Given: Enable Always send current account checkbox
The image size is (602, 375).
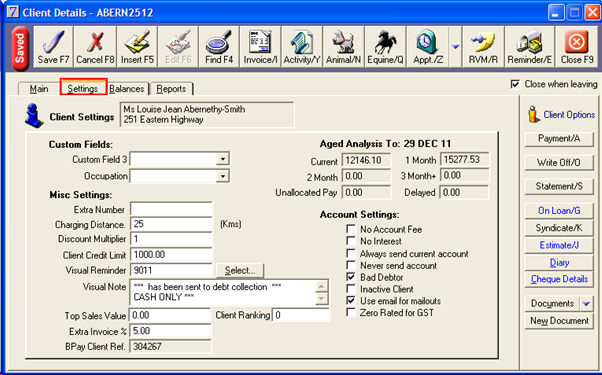Looking at the screenshot, I should [x=351, y=253].
